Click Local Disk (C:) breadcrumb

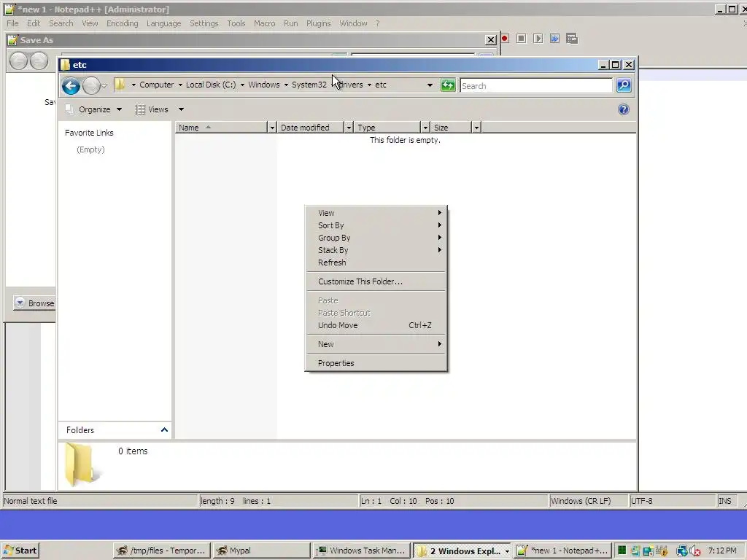tap(211, 85)
